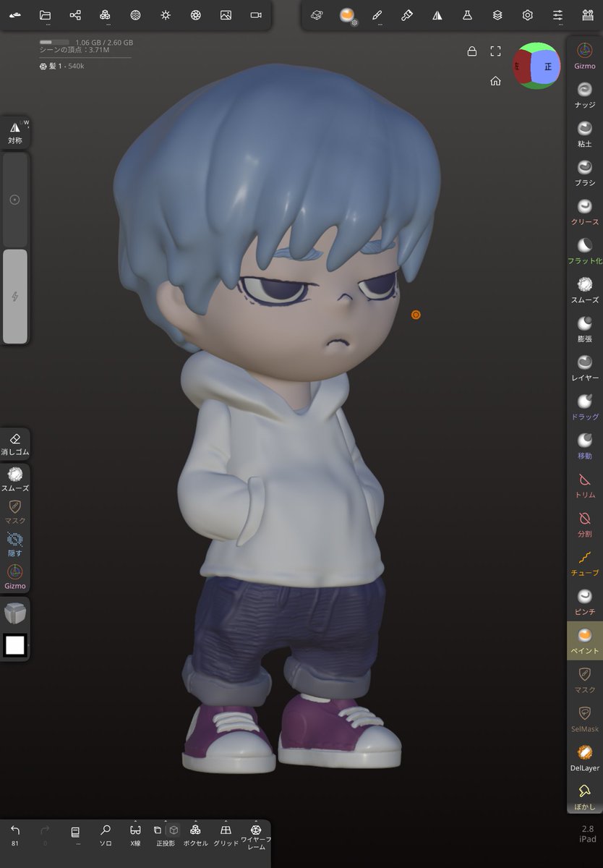
Task: Open the Interface layout menu
Action: 587,14
